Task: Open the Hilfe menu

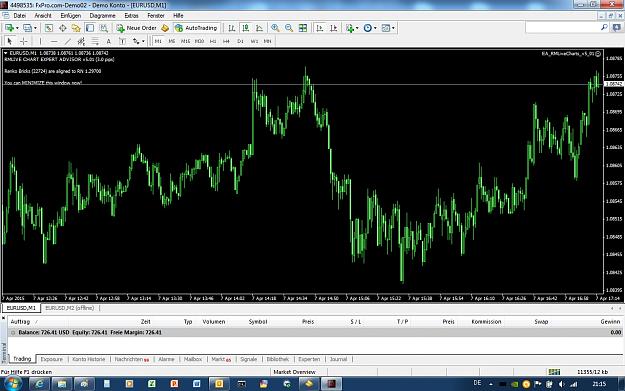Action: [178, 16]
